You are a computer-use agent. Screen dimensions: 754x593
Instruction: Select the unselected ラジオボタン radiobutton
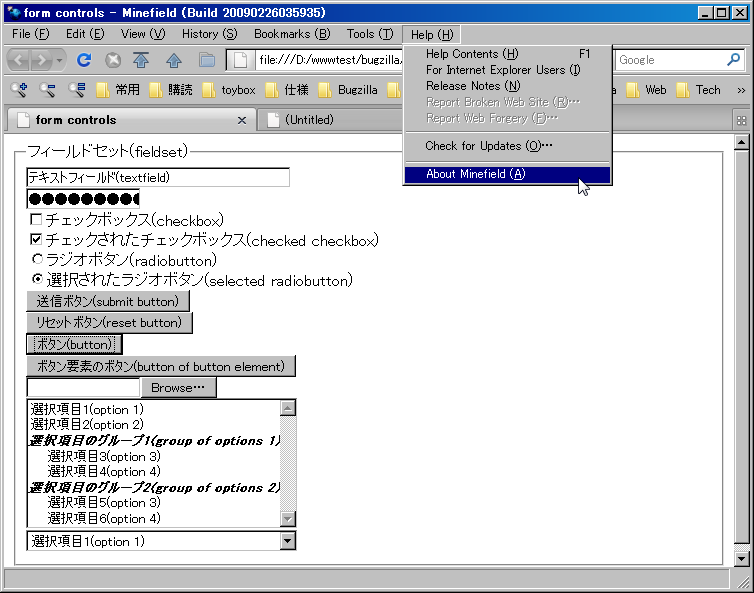click(x=37, y=259)
